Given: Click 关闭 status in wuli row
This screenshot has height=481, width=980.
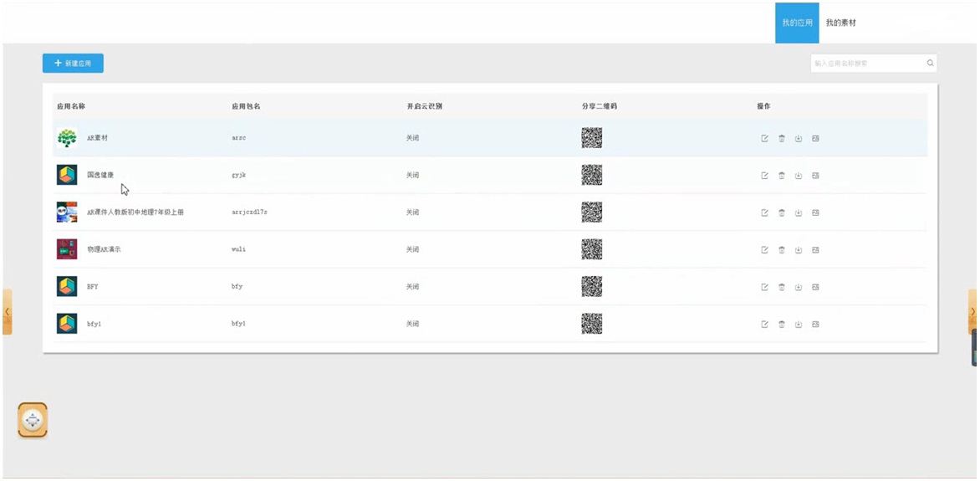Looking at the screenshot, I should (x=412, y=249).
